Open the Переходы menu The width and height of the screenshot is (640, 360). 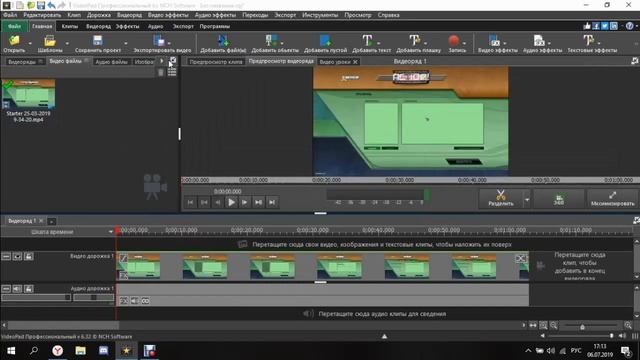tap(255, 15)
